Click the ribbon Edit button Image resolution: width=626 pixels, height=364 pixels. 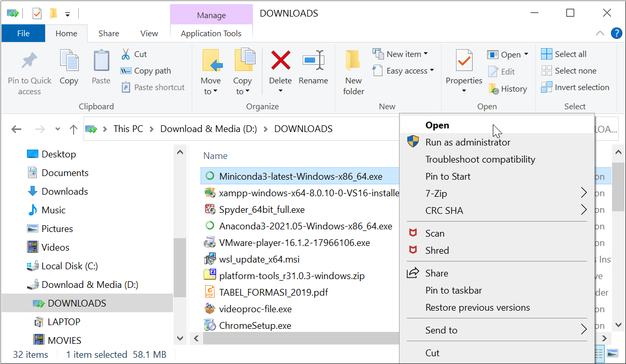pyautogui.click(x=501, y=72)
